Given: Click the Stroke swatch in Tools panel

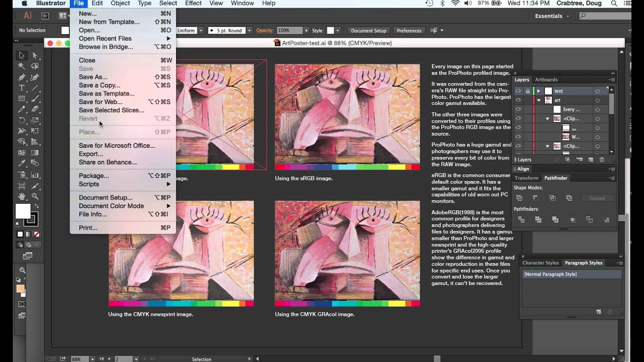Looking at the screenshot, I should click(x=31, y=219).
